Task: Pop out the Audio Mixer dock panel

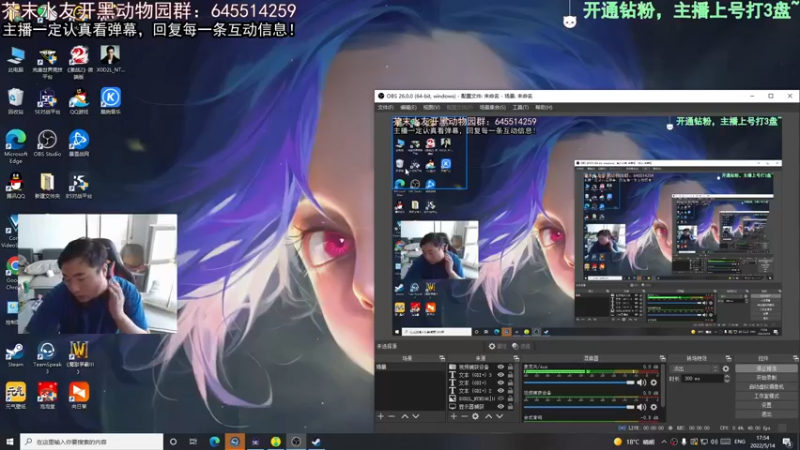Action: 662,358
